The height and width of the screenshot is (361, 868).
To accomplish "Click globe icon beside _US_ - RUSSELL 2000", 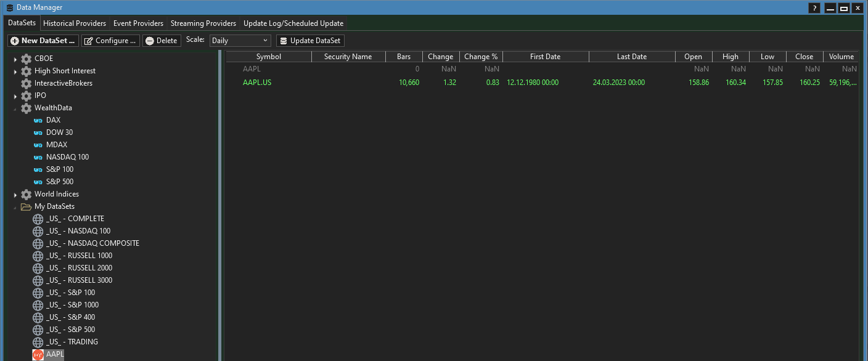I will coord(38,268).
